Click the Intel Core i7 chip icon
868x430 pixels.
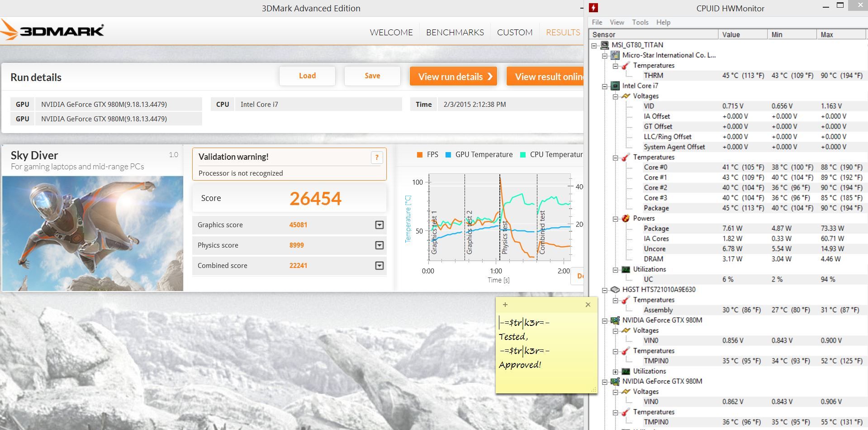point(615,86)
